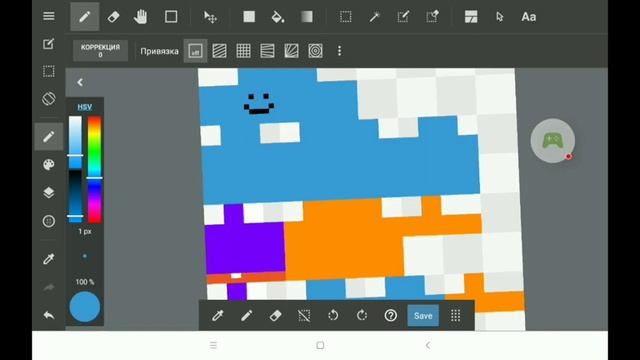Screen dimensions: 640x360
Task: Open the КОРРЕКЦИЯ correction setting
Action: click(x=100, y=51)
